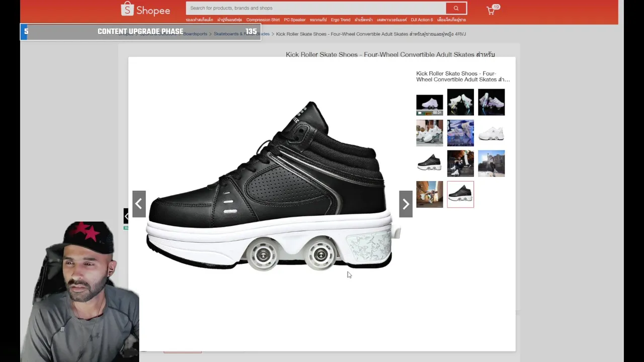Select thumbnail of skater by stone building
The image size is (644, 362).
coord(491,163)
